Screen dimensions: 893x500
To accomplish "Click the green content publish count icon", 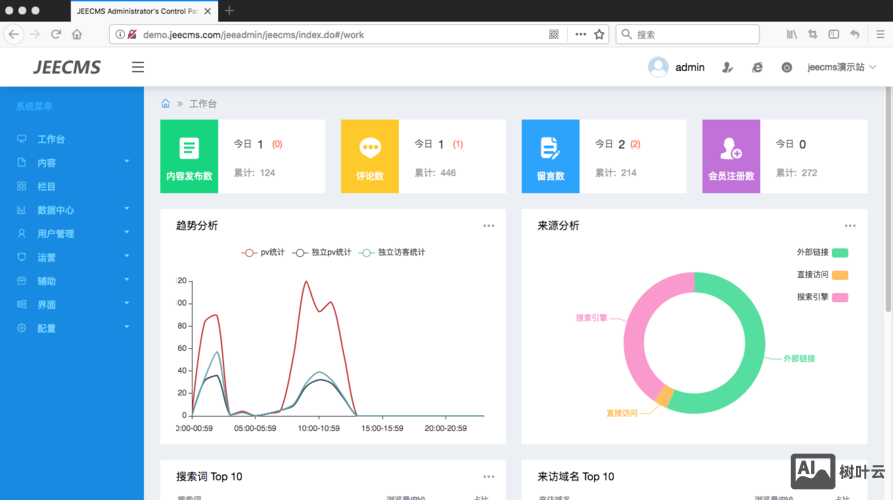I will click(189, 148).
